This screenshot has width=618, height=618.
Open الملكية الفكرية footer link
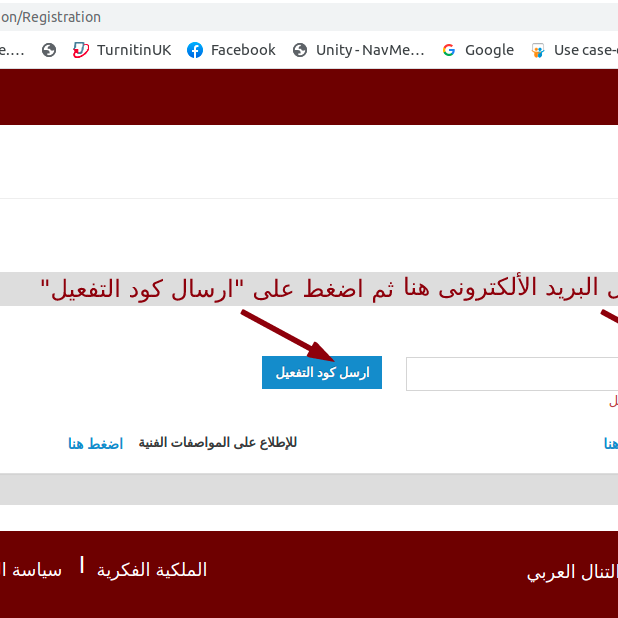[152, 570]
